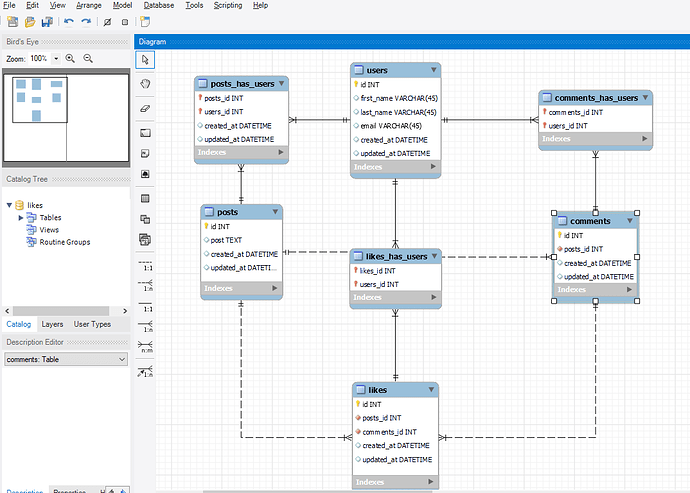Image resolution: width=690 pixels, height=493 pixels.
Task: Switch to the Layers tab
Action: pyautogui.click(x=52, y=324)
